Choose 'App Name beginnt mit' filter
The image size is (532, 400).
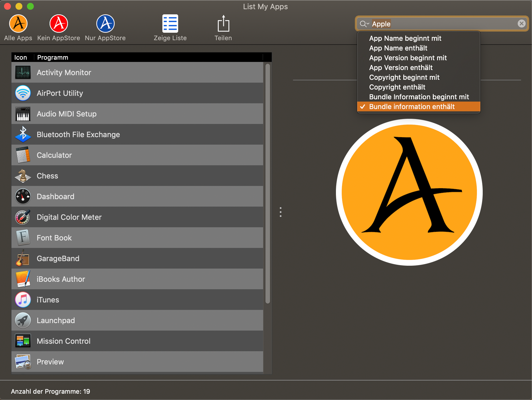(418, 38)
